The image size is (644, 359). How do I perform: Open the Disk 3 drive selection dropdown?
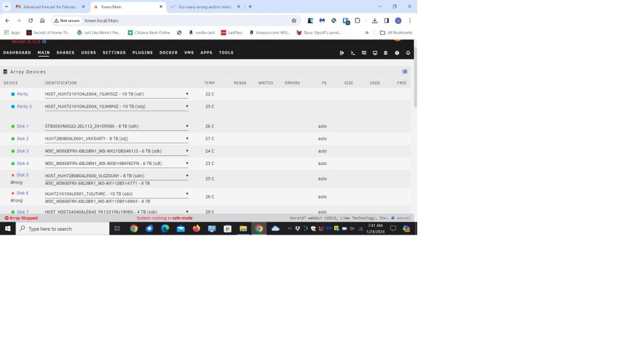(117, 151)
